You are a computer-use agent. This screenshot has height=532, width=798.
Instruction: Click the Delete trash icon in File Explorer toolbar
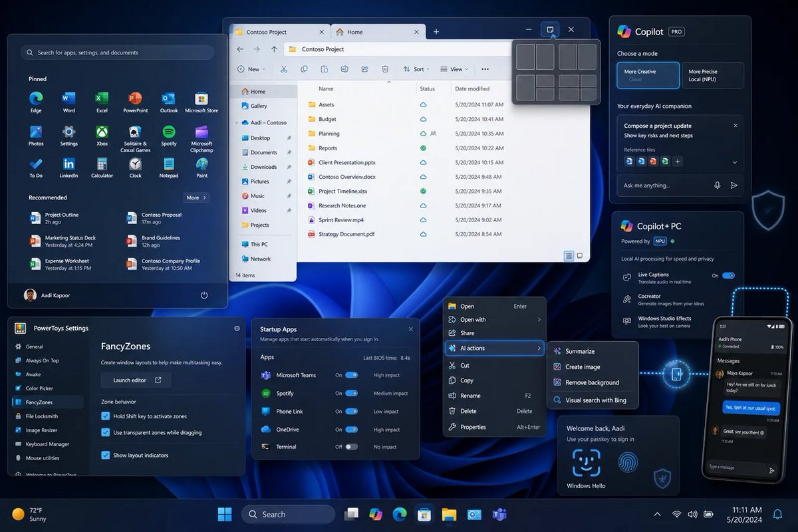coord(385,69)
